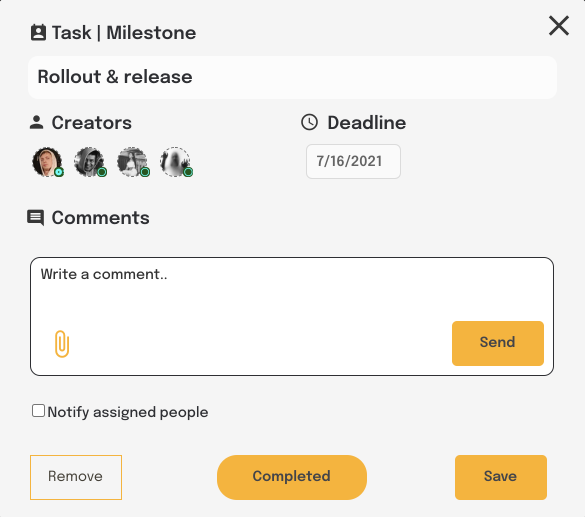Select the fourth blurred creator avatar
Screen dimensions: 585x517
click(x=175, y=162)
